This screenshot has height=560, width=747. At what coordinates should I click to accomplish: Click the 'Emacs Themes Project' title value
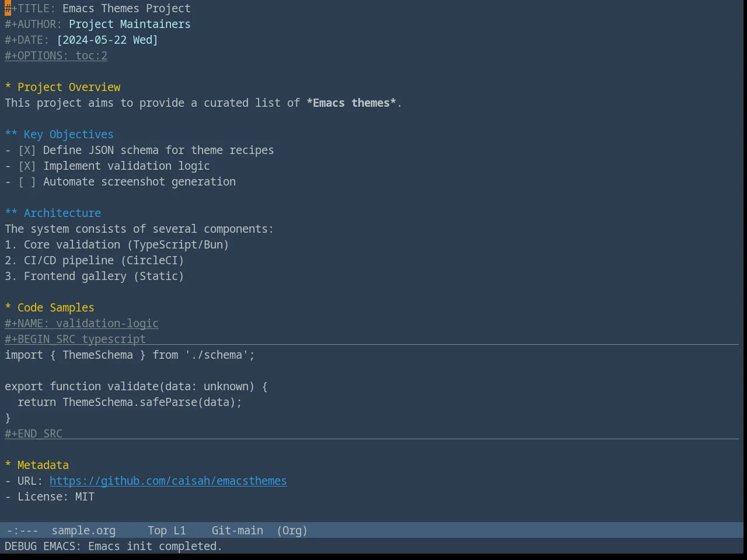(x=127, y=8)
